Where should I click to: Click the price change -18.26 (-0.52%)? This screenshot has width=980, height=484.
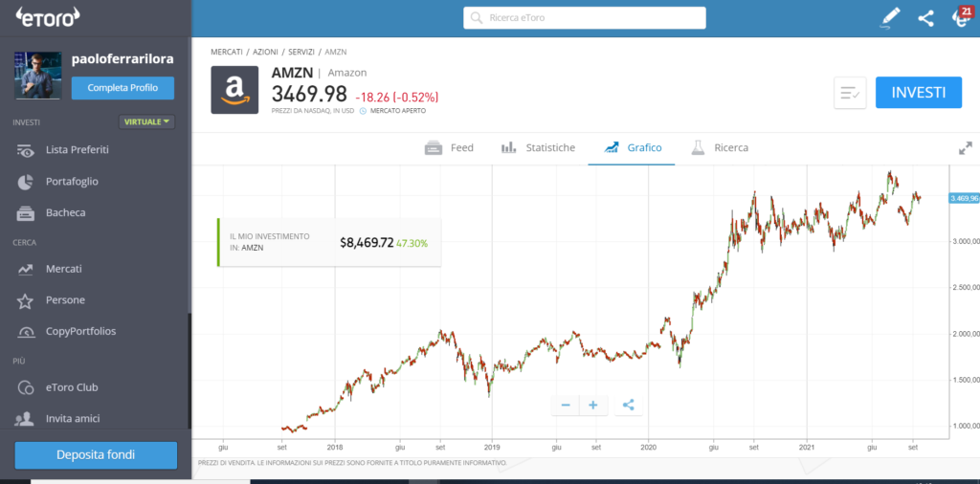[397, 97]
